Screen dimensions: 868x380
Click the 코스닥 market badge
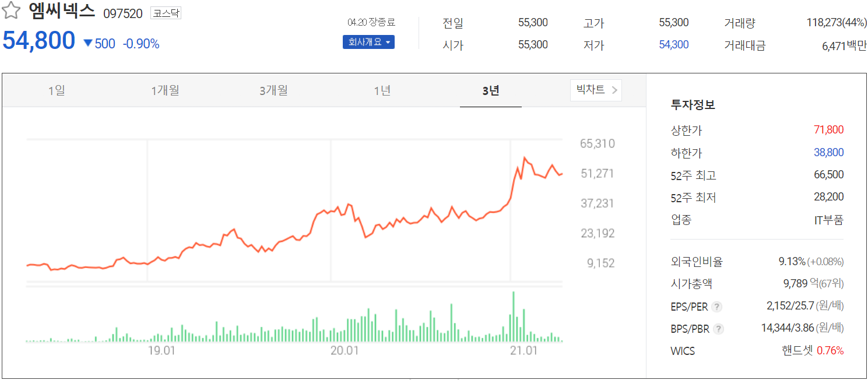(x=166, y=13)
